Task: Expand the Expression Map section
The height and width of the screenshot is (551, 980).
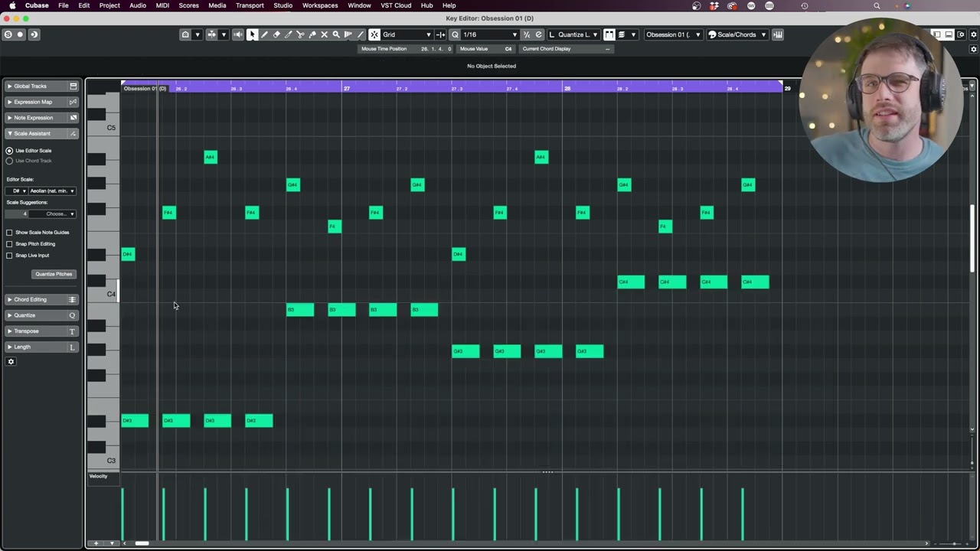Action: [x=41, y=102]
